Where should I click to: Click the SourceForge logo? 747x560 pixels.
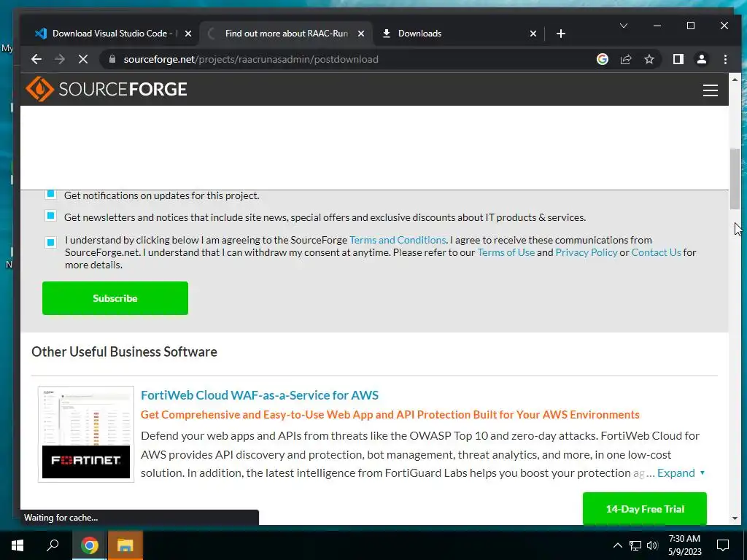pyautogui.click(x=107, y=89)
